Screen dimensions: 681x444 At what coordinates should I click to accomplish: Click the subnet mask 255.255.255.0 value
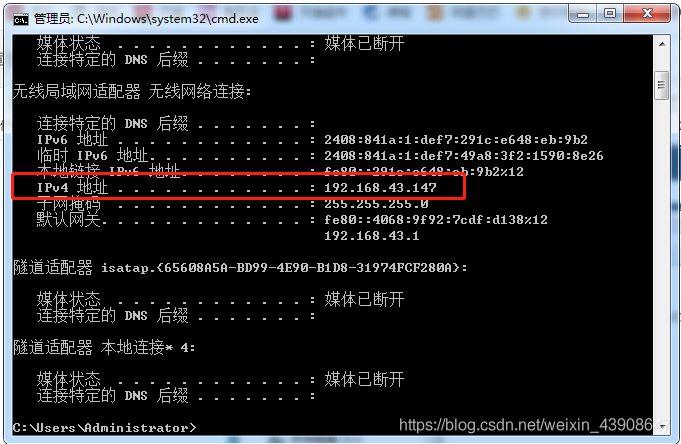pos(376,204)
